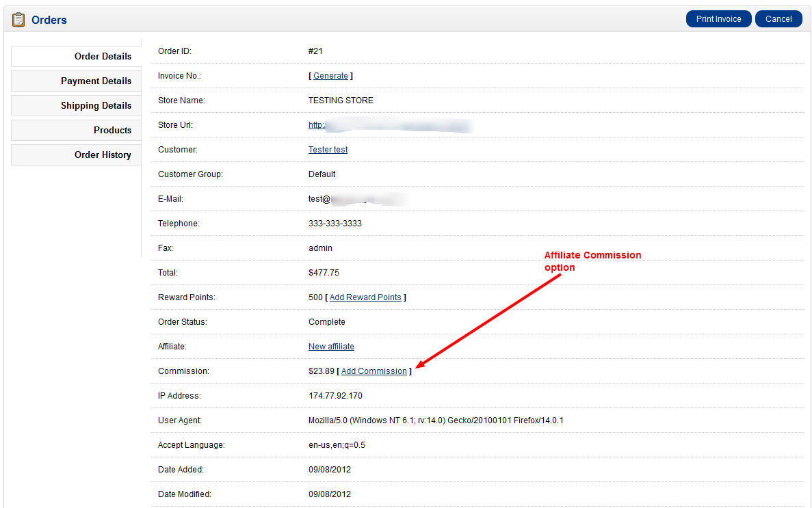Select the Shipping Details tab
This screenshot has height=508, width=812.
click(76, 106)
